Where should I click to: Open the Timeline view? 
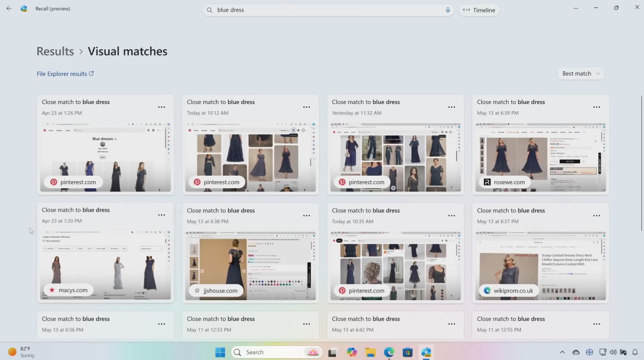tap(479, 10)
